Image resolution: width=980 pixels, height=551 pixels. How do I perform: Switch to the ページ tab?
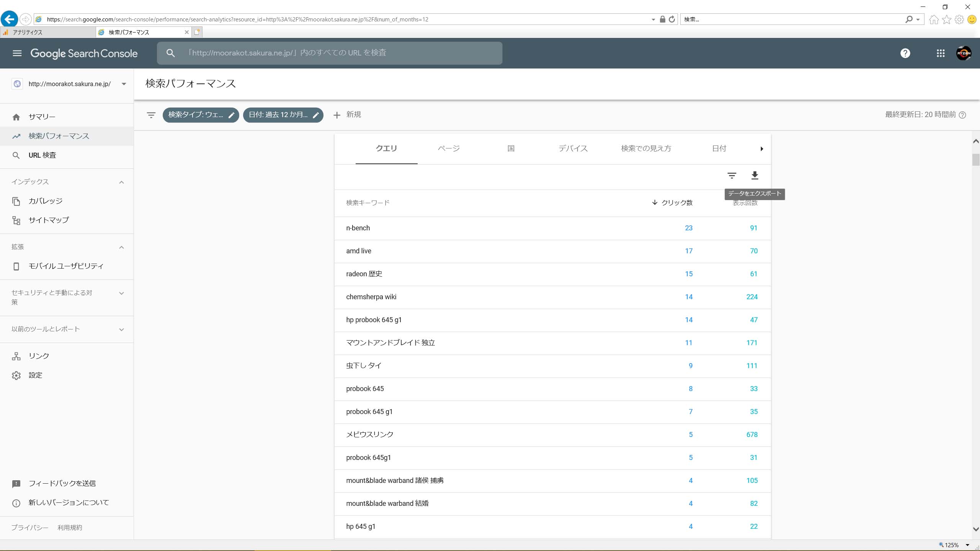(x=449, y=148)
